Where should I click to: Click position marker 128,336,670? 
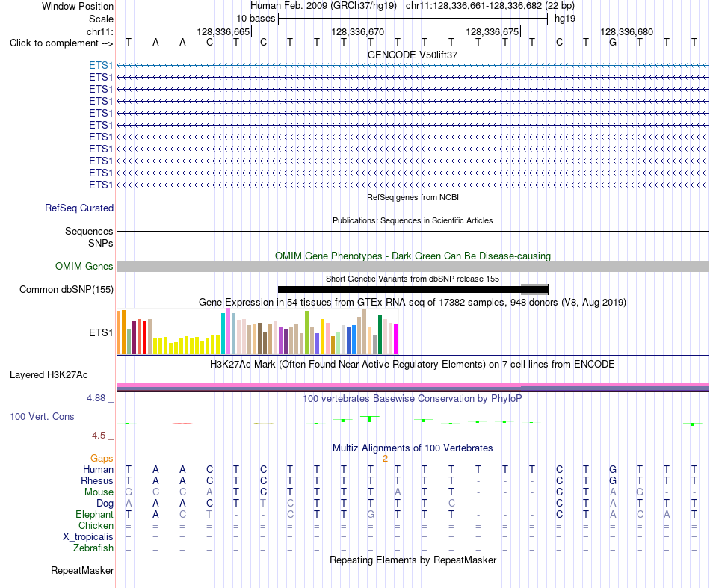tap(358, 31)
